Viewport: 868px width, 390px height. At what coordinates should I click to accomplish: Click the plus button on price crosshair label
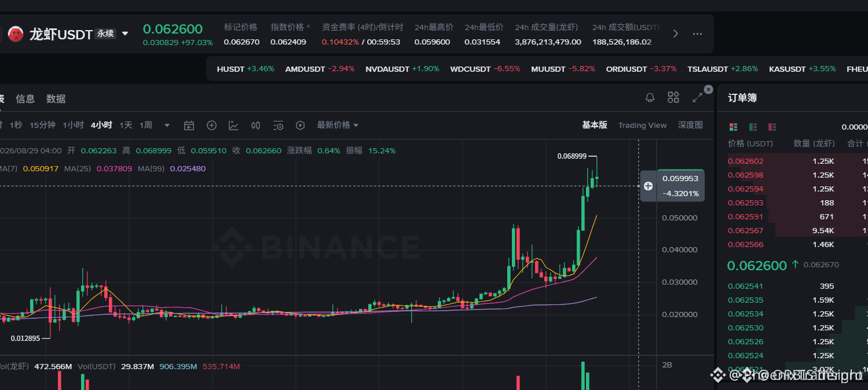[648, 186]
